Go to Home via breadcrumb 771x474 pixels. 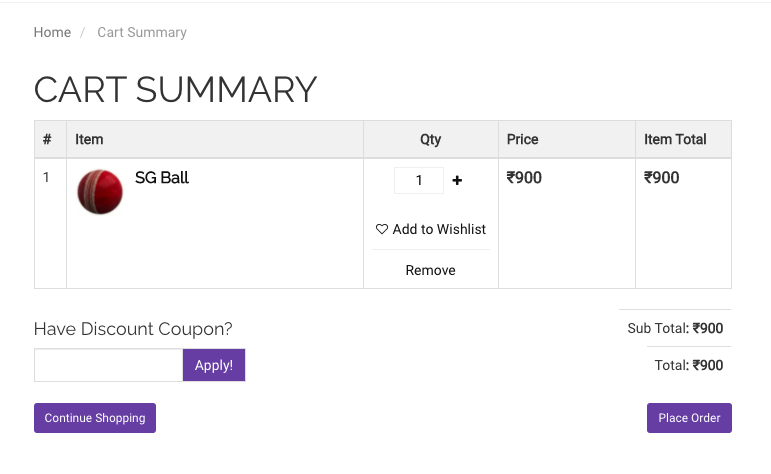[x=52, y=32]
